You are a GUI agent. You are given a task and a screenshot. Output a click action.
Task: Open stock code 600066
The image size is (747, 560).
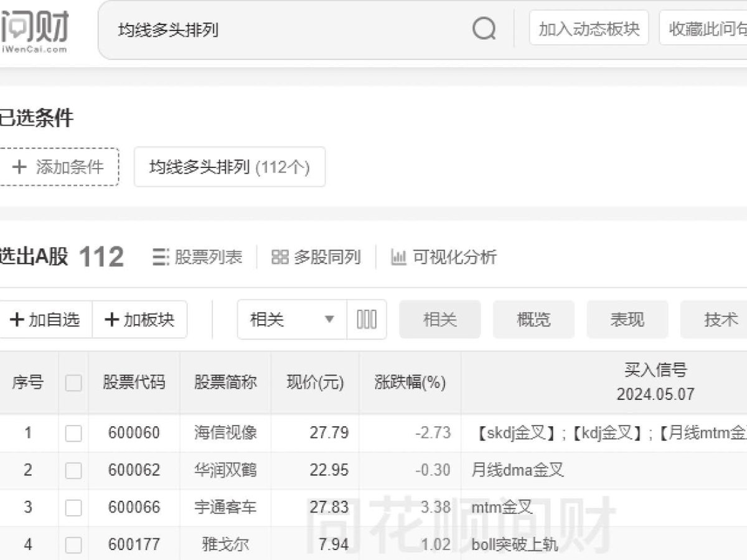134,508
